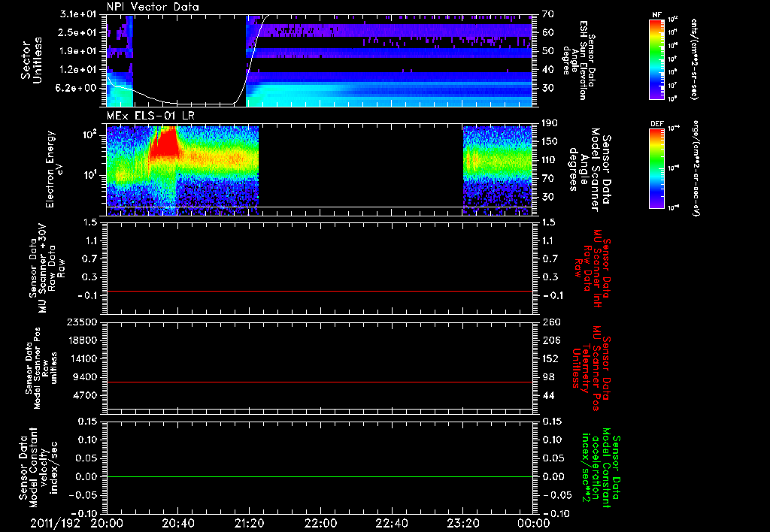The width and height of the screenshot is (770, 532).
Task: Click the 1.9e+01 sector tick value
Action: click(79, 51)
